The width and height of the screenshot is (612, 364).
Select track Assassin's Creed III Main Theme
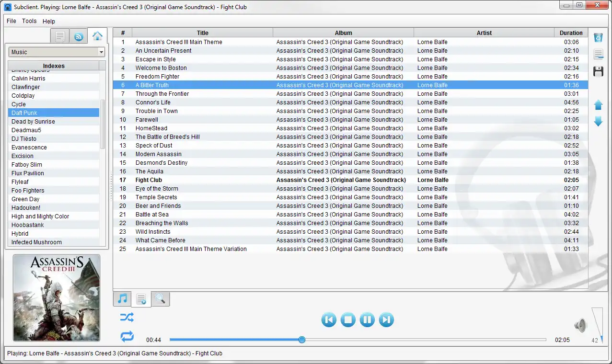pyautogui.click(x=350, y=42)
